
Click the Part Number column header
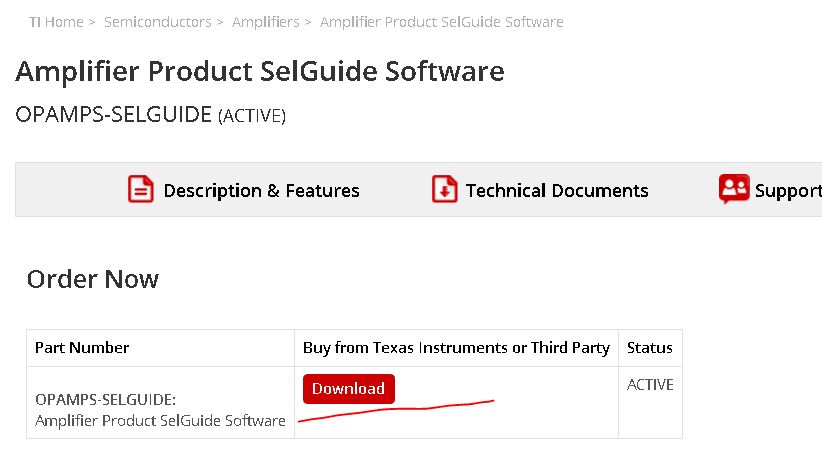[x=82, y=347]
